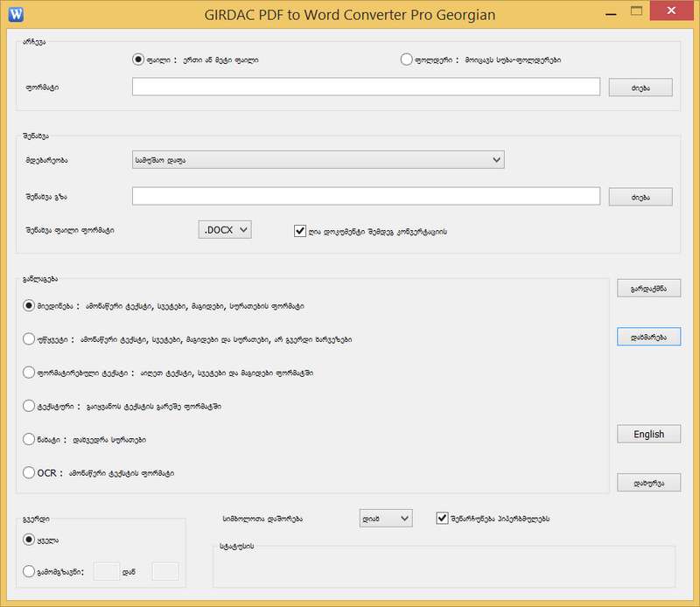Toggle open document after conversion checkbox
Viewport: 700px width, 607px height.
pos(300,230)
